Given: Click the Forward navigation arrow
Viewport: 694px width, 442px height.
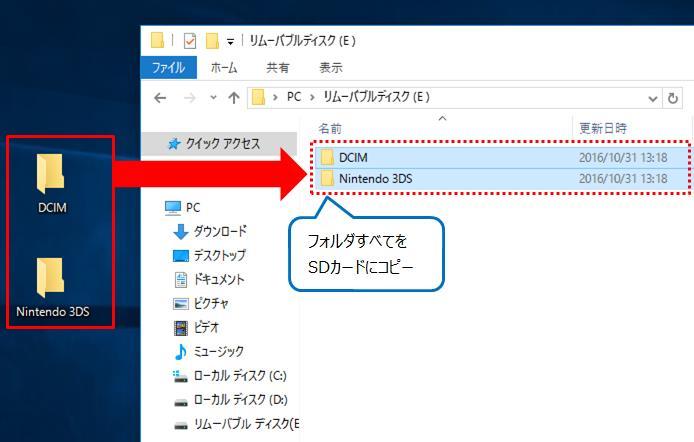Looking at the screenshot, I should point(190,97).
